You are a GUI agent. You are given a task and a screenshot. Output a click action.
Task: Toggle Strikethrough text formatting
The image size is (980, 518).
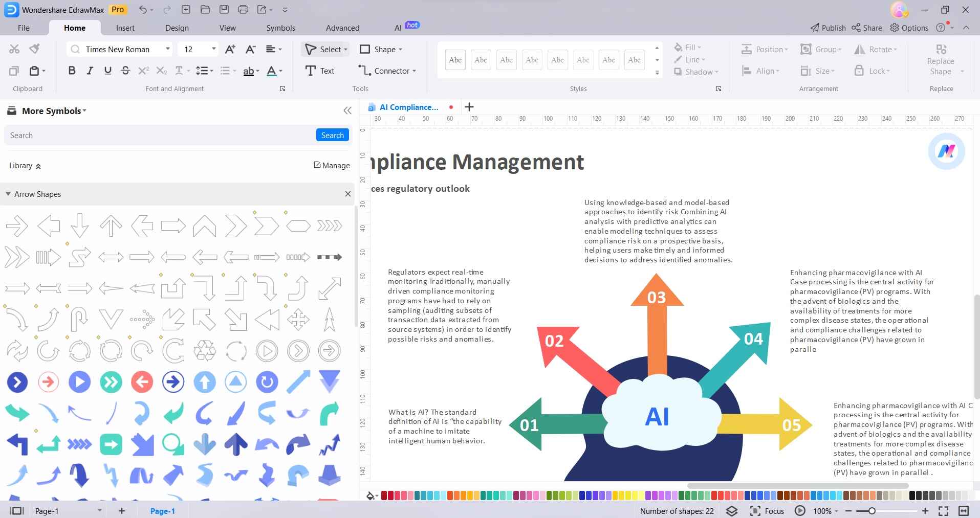click(125, 71)
